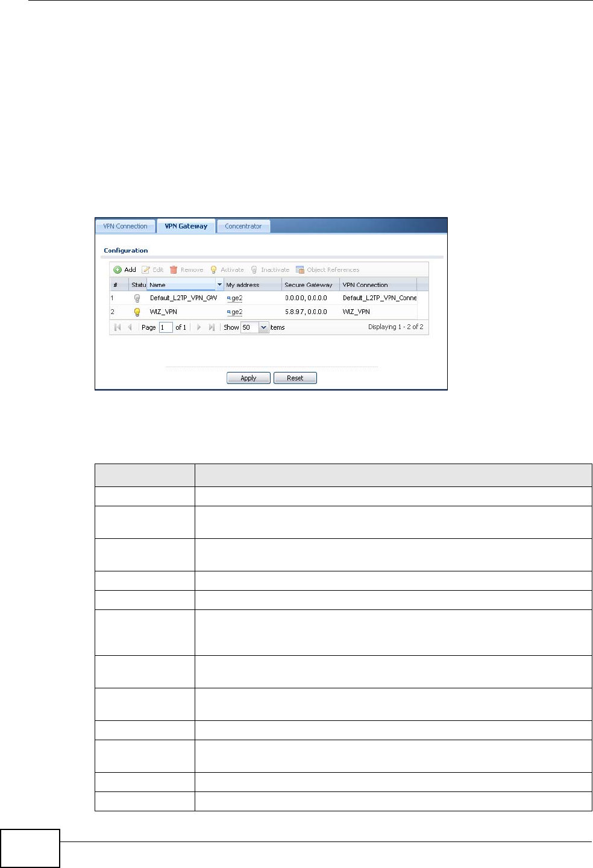This screenshot has width=593, height=868.
Task: Open ge2 link in Default_L2TP_VPN_GW row
Action: pyautogui.click(x=234, y=298)
